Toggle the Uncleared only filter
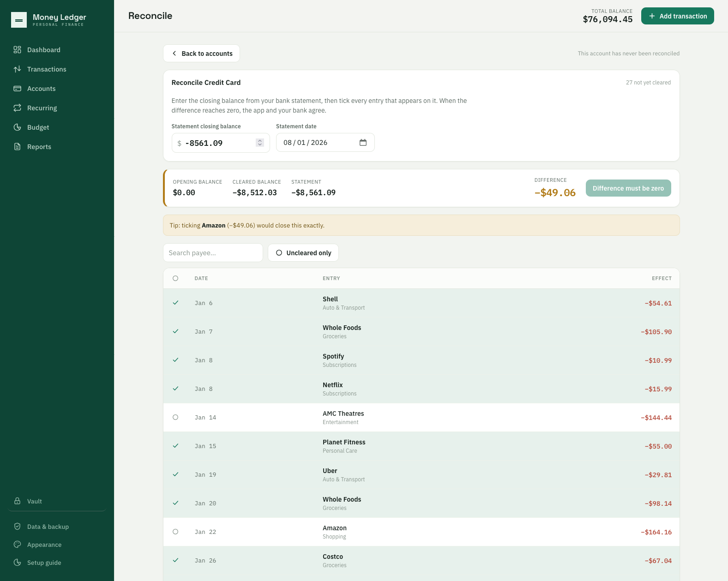Viewport: 728px width, 581px height. pos(303,253)
